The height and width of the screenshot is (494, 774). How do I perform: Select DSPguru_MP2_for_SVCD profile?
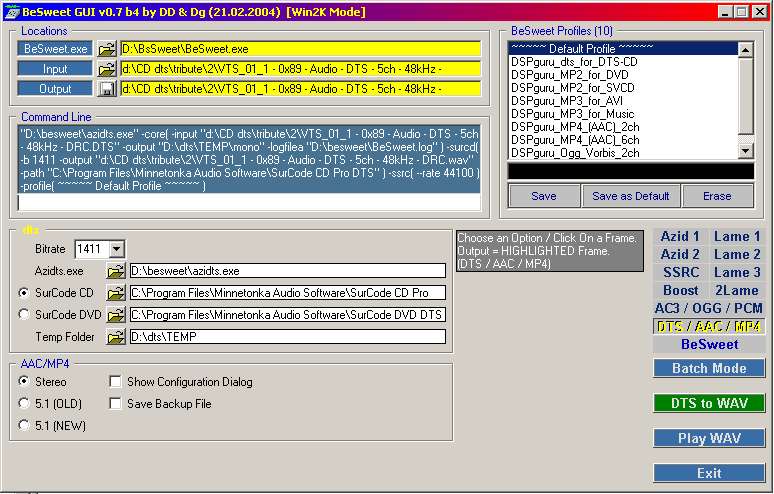(623, 87)
